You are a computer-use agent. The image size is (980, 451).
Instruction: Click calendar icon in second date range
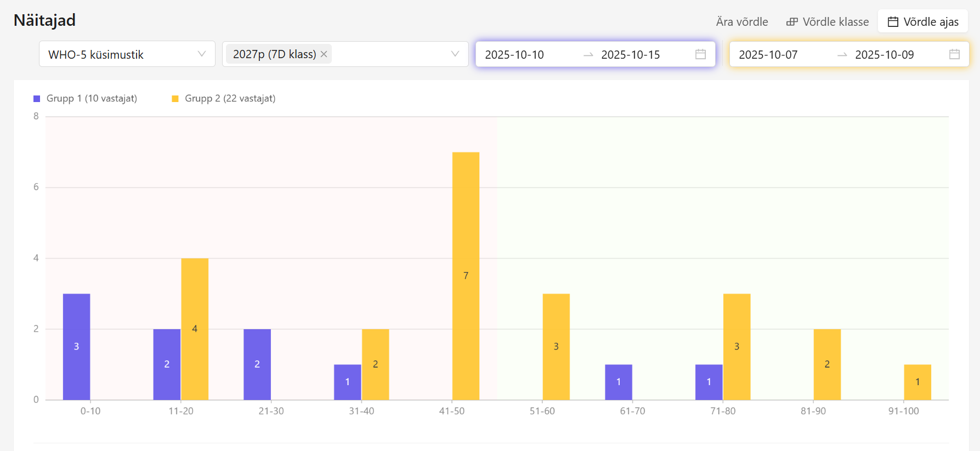(954, 54)
